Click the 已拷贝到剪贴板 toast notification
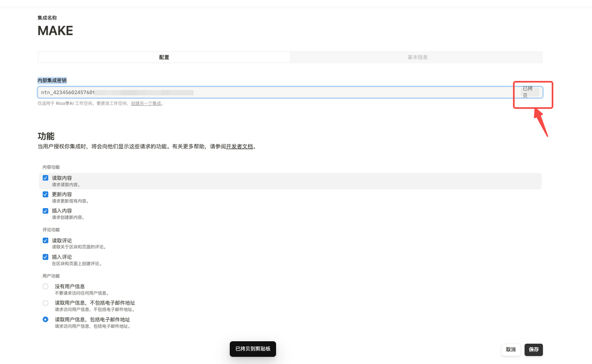The image size is (592, 364). pyautogui.click(x=253, y=349)
